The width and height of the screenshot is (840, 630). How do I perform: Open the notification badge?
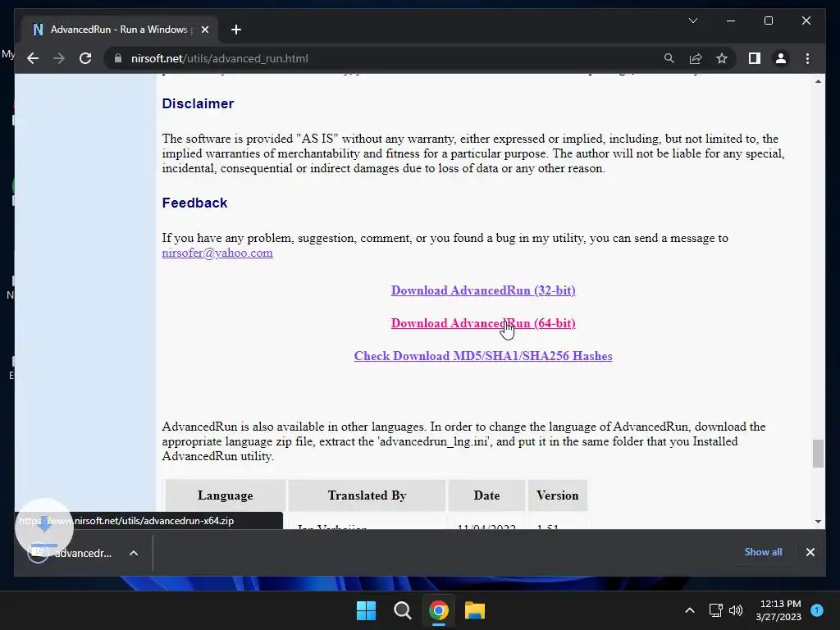pos(817,610)
